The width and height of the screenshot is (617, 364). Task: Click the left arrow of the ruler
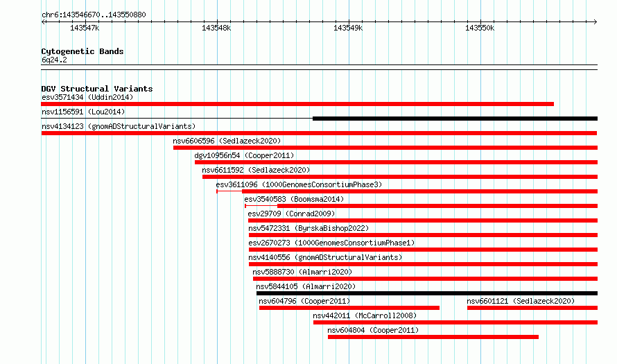coord(43,22)
